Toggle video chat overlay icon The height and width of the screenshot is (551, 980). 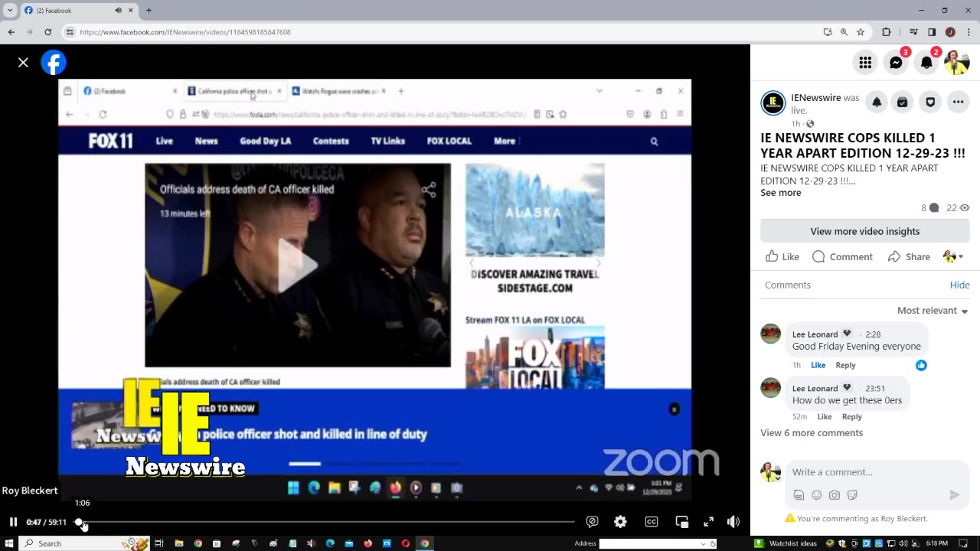point(592,522)
